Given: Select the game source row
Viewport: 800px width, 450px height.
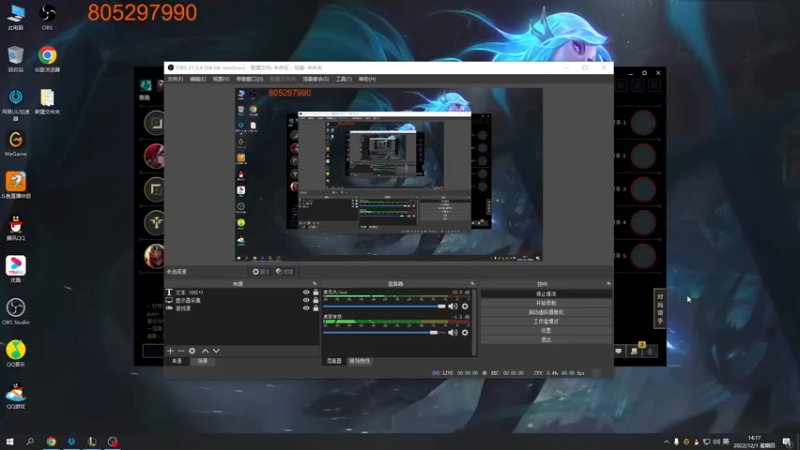Looking at the screenshot, I should coord(242,308).
